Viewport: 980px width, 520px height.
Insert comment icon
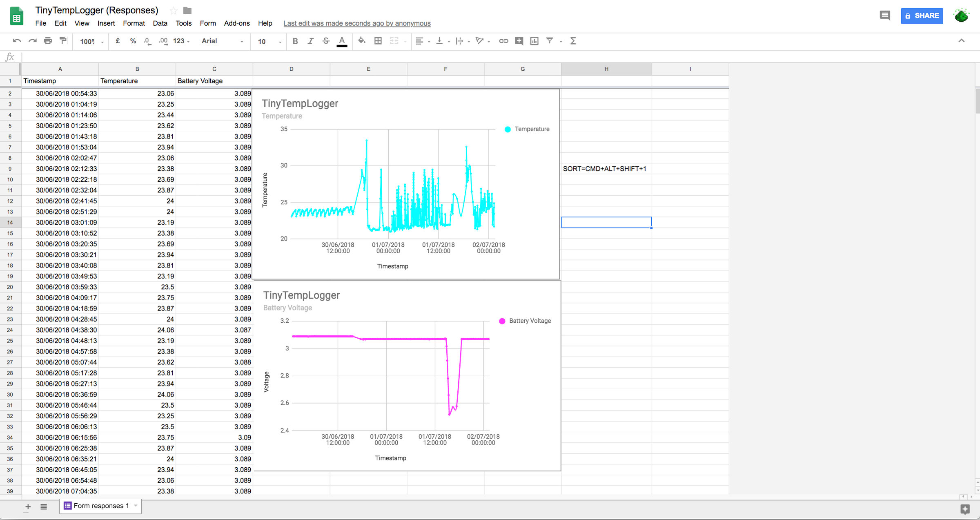[519, 41]
